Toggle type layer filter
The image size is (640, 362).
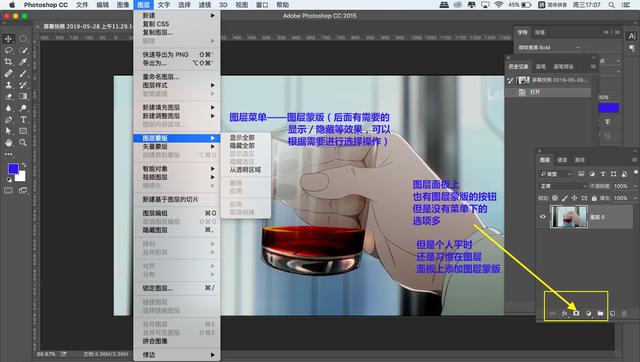(603, 174)
